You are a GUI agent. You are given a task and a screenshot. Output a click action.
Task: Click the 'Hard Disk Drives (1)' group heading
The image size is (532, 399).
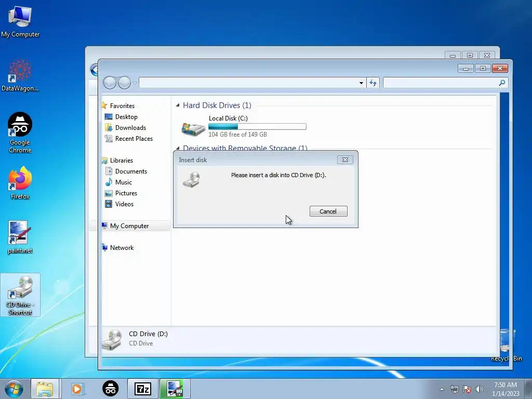click(x=217, y=105)
